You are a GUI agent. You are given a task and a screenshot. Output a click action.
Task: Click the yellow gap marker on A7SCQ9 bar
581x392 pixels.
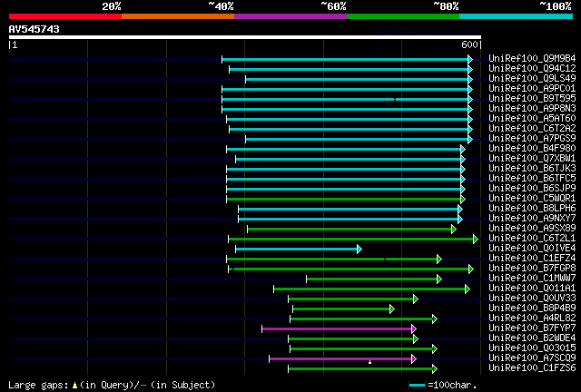tap(369, 362)
